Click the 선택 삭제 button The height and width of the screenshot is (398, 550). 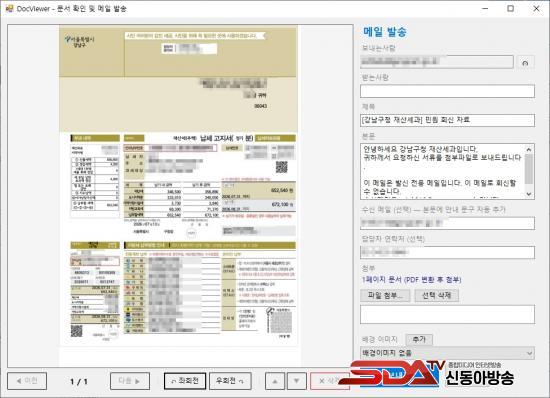coord(436,296)
